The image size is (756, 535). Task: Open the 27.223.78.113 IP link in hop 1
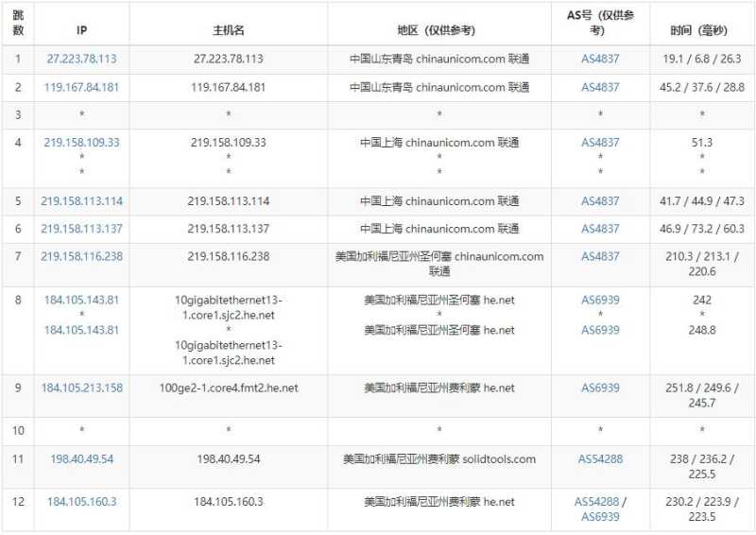pyautogui.click(x=81, y=59)
